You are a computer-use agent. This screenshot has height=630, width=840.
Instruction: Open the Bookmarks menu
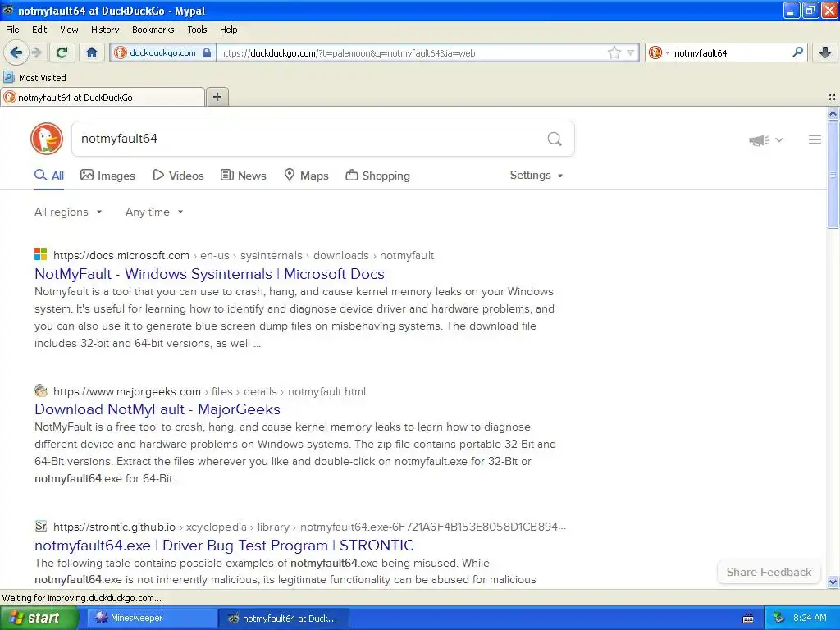[153, 30]
